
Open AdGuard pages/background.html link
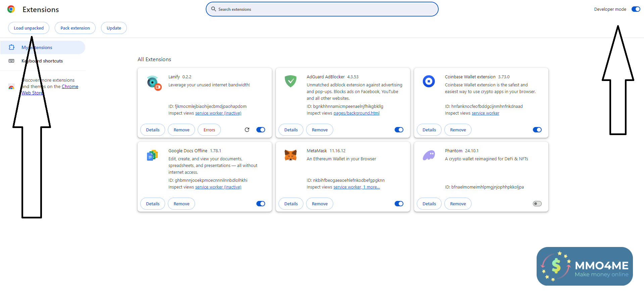(x=356, y=113)
